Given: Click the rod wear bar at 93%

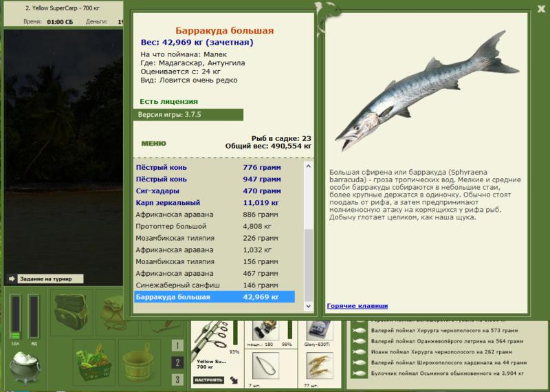Looking at the screenshot, I should pos(235,333).
